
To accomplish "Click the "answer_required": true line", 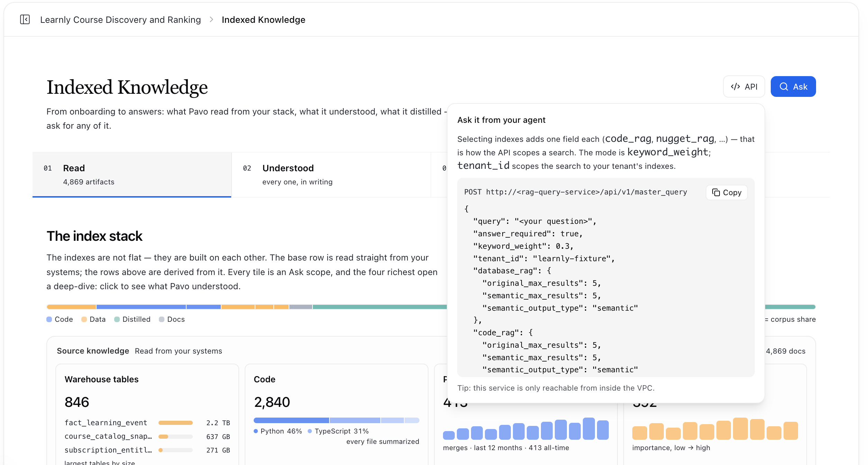I will [528, 234].
